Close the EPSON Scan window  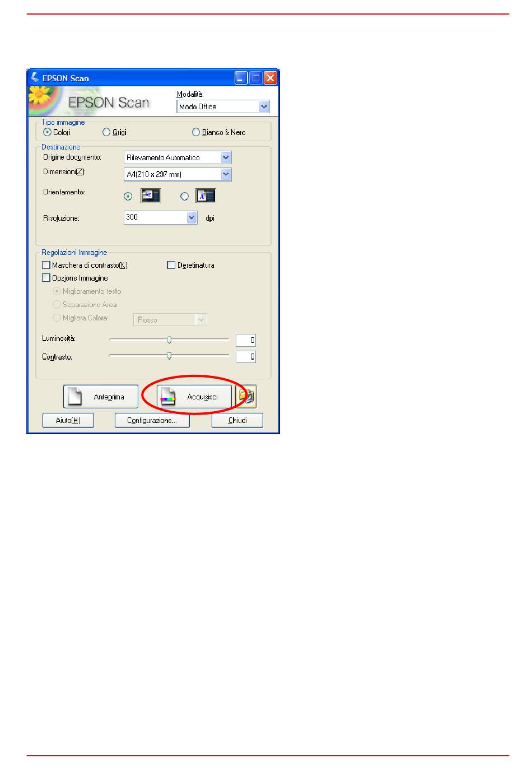coord(270,78)
